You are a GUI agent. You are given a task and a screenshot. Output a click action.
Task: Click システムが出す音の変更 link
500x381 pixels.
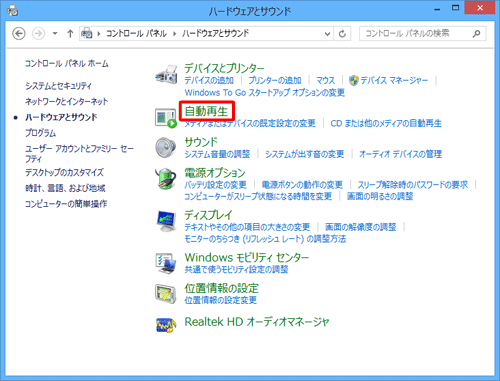click(x=304, y=154)
